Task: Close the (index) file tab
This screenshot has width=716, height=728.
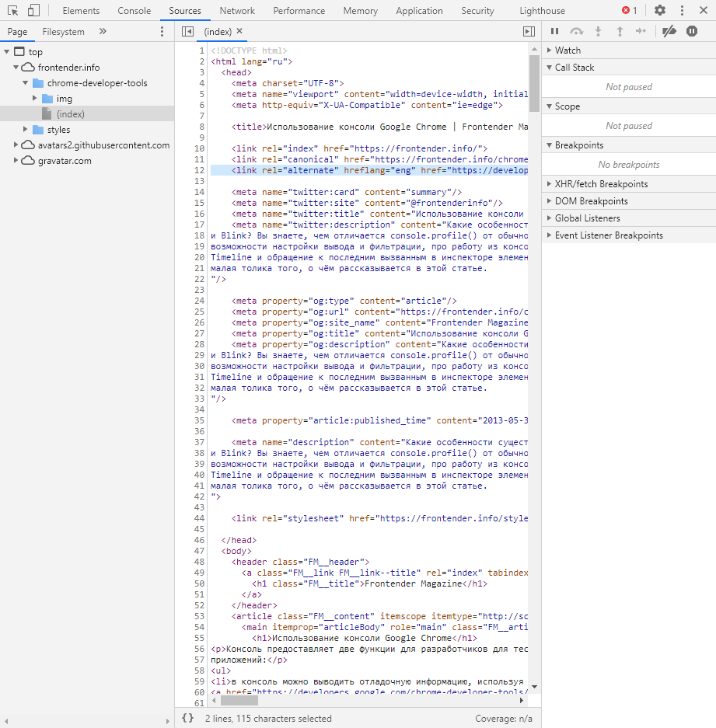Action: pyautogui.click(x=239, y=32)
